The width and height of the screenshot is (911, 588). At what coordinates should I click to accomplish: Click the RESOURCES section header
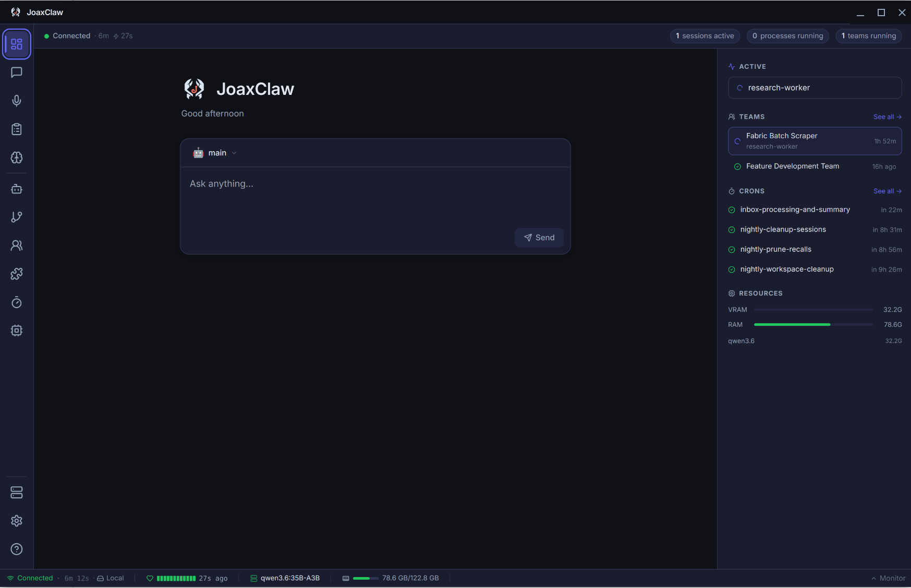click(x=756, y=293)
